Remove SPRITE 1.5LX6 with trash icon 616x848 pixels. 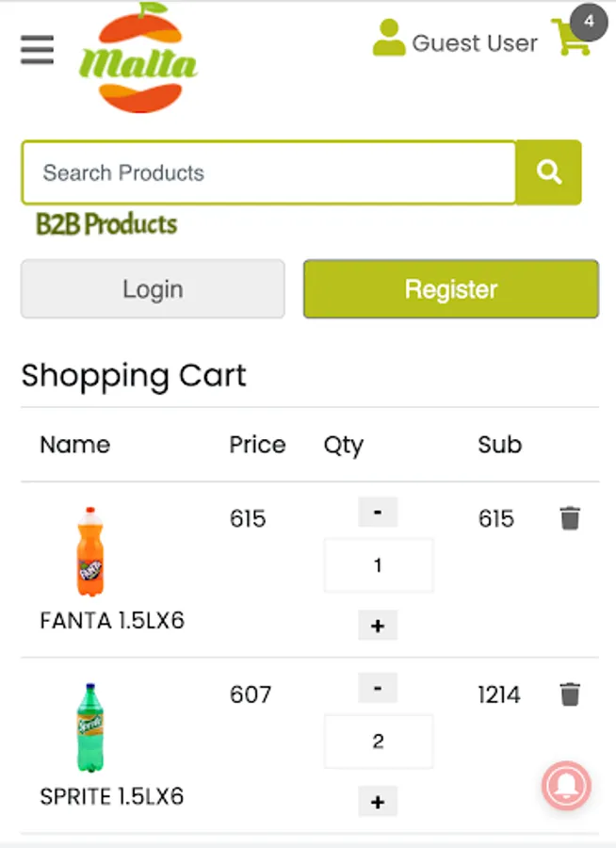click(570, 694)
